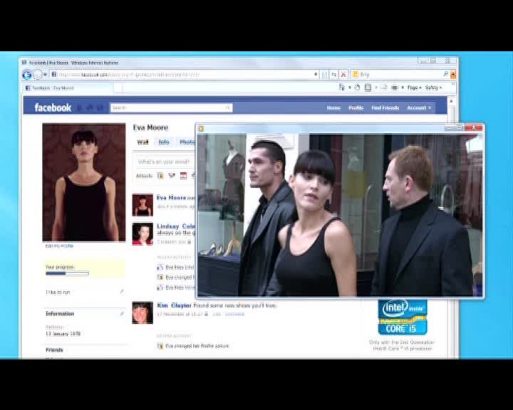Click the Facebook search input field
The image size is (513, 410).
point(171,108)
